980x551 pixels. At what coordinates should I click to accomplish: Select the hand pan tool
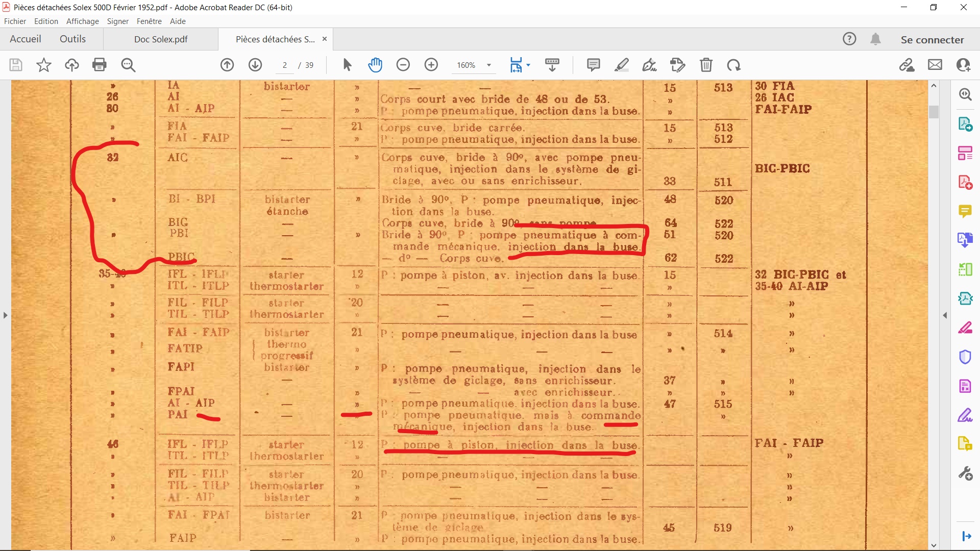click(375, 65)
